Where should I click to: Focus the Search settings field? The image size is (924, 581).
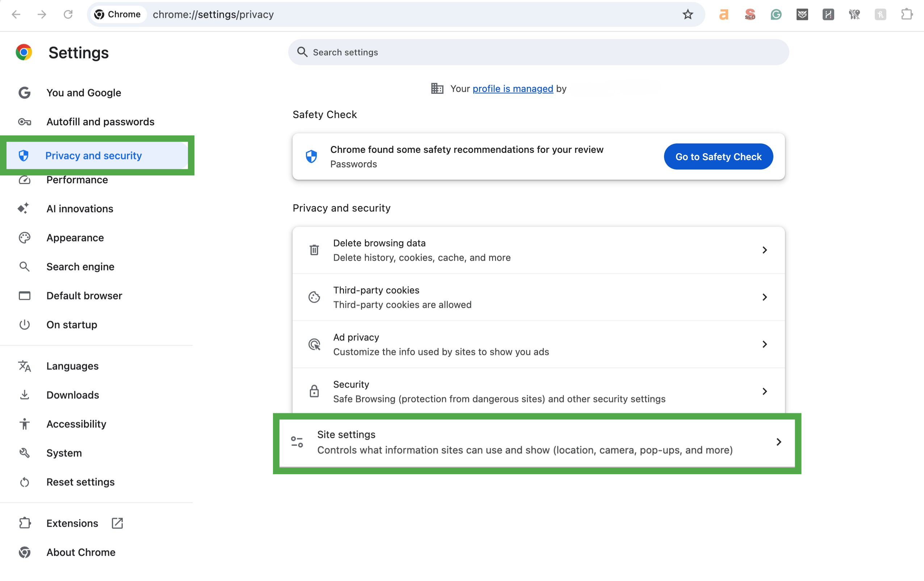[538, 52]
